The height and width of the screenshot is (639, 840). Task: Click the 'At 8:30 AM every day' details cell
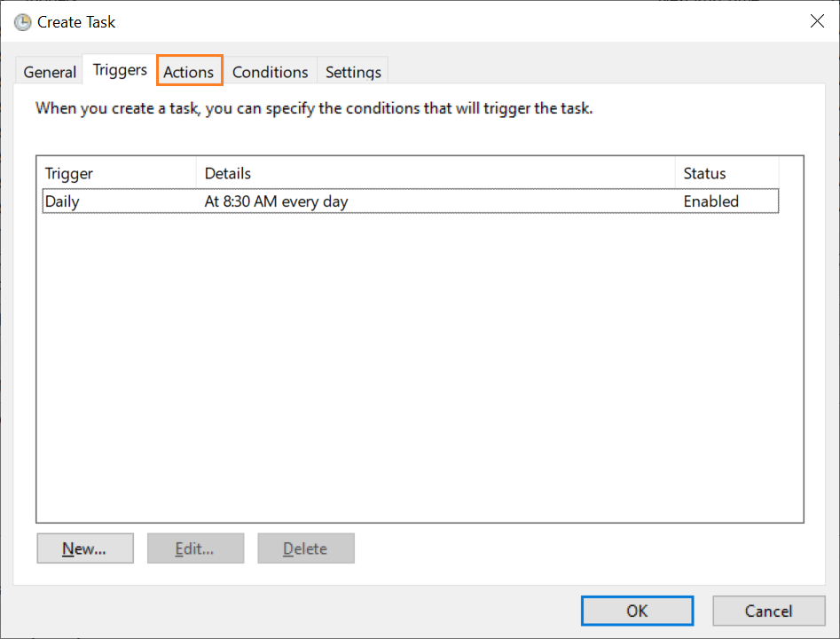277,201
